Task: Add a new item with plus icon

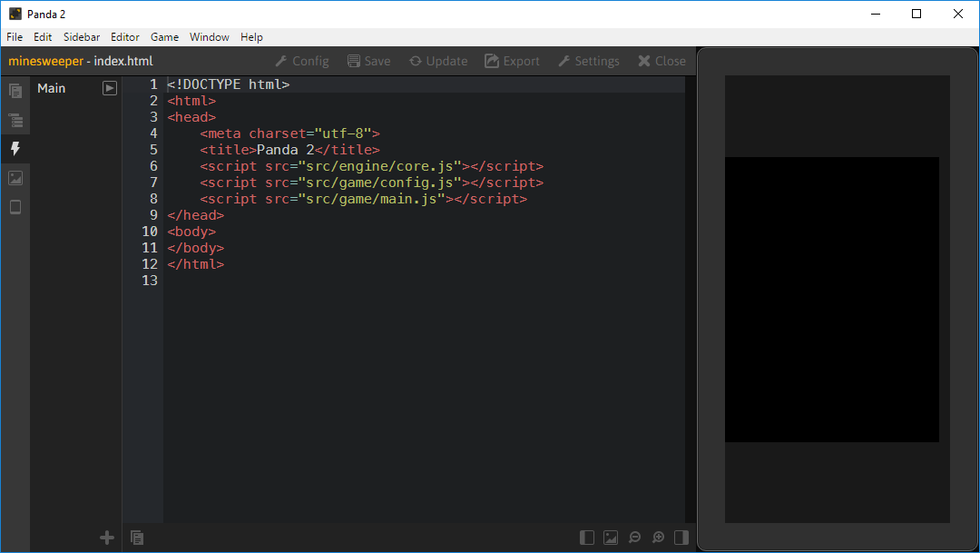Action: (107, 538)
